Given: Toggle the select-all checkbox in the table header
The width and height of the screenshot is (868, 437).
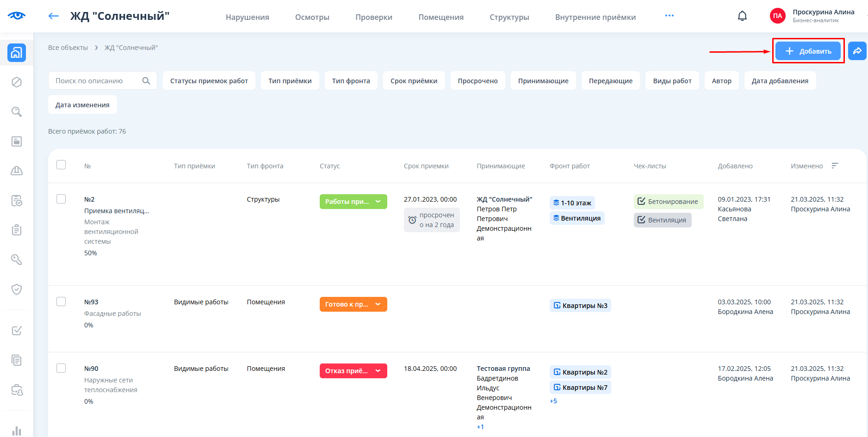Looking at the screenshot, I should 61,165.
